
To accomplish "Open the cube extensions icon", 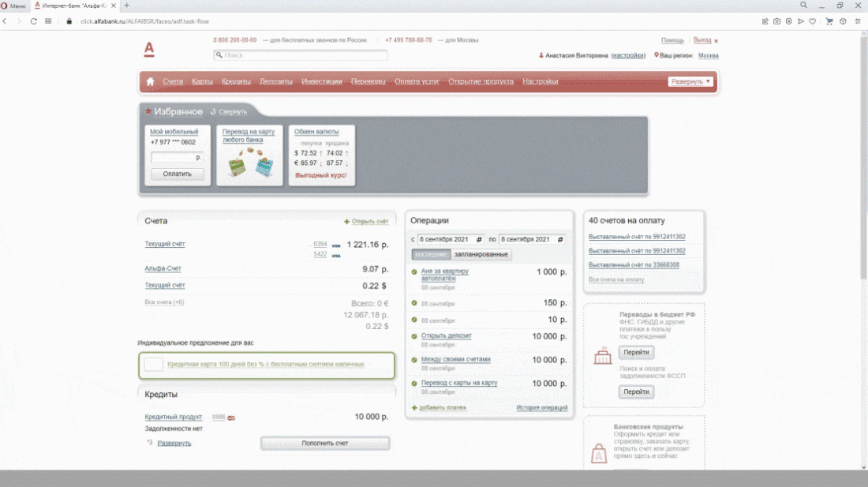I will (843, 21).
